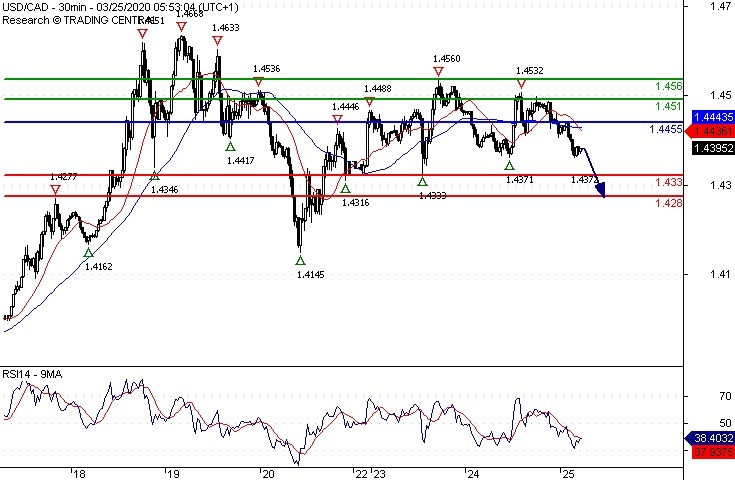Select the green triangle marker above 1.4371

(510, 165)
